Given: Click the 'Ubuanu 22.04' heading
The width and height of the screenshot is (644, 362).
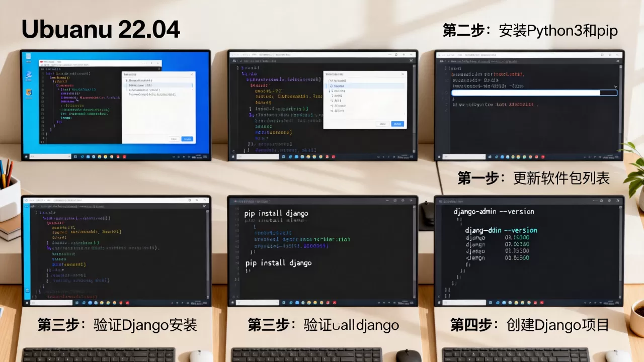Looking at the screenshot, I should click(x=101, y=30).
